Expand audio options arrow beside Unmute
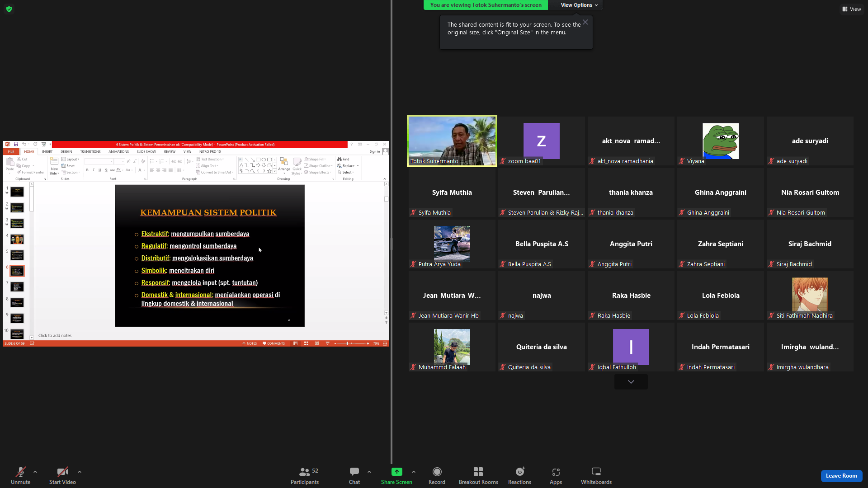 tap(35, 472)
